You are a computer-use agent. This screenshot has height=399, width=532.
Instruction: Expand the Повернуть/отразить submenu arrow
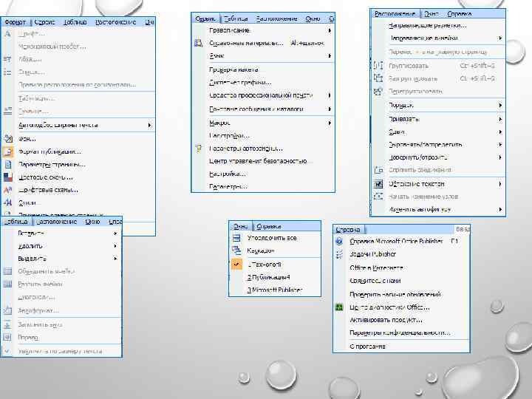click(500, 157)
